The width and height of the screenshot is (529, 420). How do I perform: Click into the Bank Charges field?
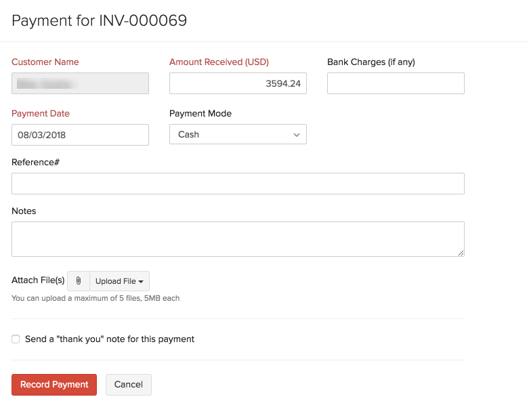click(396, 83)
